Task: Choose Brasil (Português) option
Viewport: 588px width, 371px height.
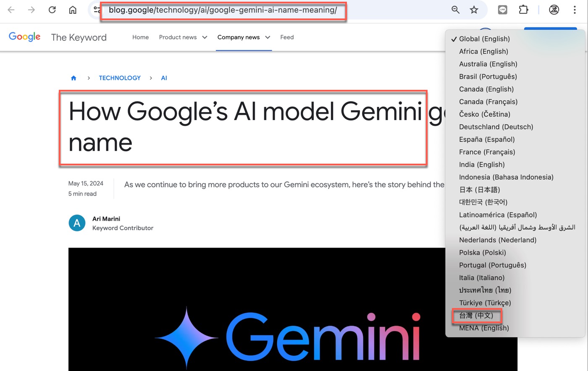Action: click(515, 76)
